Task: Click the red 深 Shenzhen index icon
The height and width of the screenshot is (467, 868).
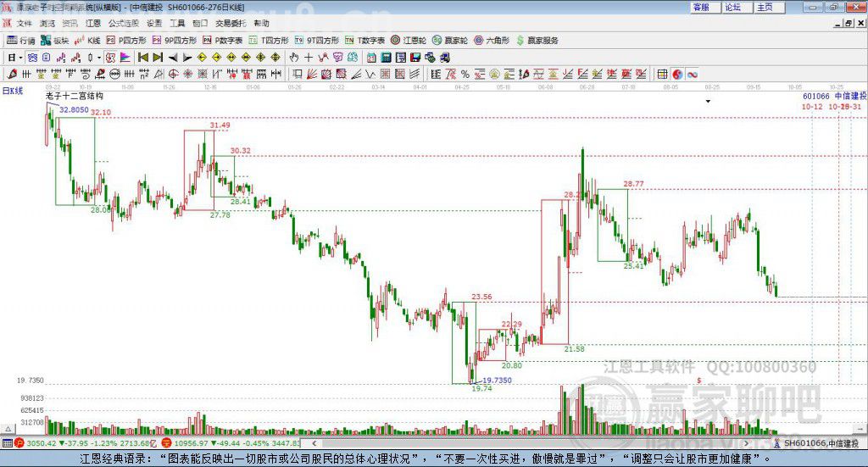Action: 166,443
